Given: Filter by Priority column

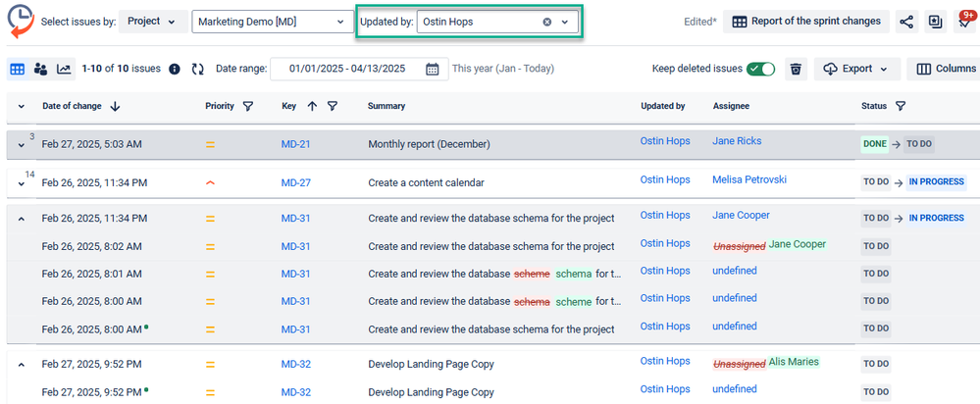Looking at the screenshot, I should pyautogui.click(x=247, y=106).
